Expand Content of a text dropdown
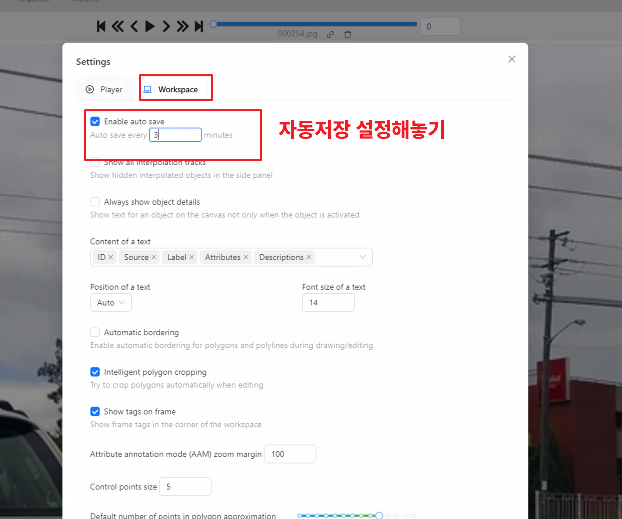Image resolution: width=622 pixels, height=519 pixels. point(363,257)
